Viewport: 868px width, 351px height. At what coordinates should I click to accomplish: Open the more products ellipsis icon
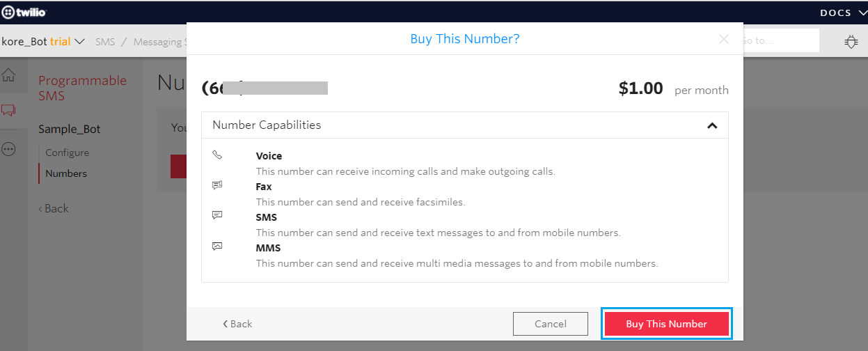coord(9,149)
